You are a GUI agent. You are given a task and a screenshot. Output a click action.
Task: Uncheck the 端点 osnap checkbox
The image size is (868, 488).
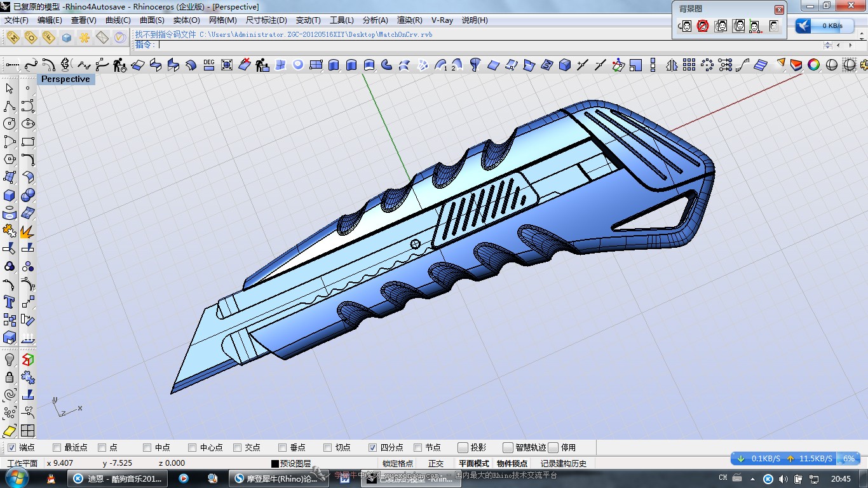point(11,447)
